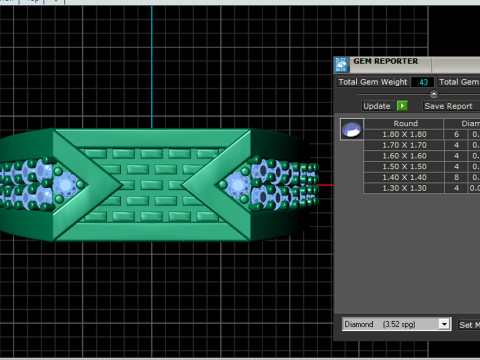Click the Gem Reporter panel icon
Image resolution: width=480 pixels, height=360 pixels.
pyautogui.click(x=341, y=64)
